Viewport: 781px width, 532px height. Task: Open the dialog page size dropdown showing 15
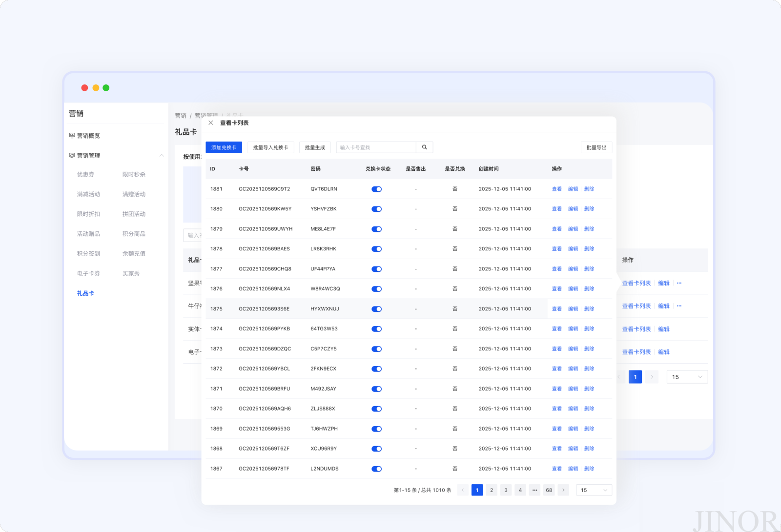coord(594,490)
